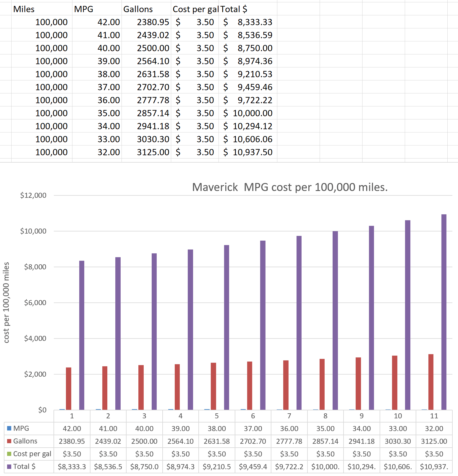Select the 2380.95 Gallons cell in the spreadsheet
The width and height of the screenshot is (458, 476).
pyautogui.click(x=146, y=22)
